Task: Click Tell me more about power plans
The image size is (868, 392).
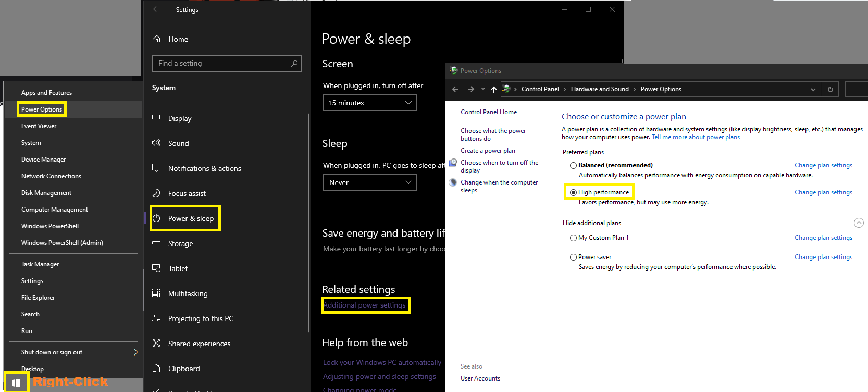Action: pyautogui.click(x=696, y=137)
